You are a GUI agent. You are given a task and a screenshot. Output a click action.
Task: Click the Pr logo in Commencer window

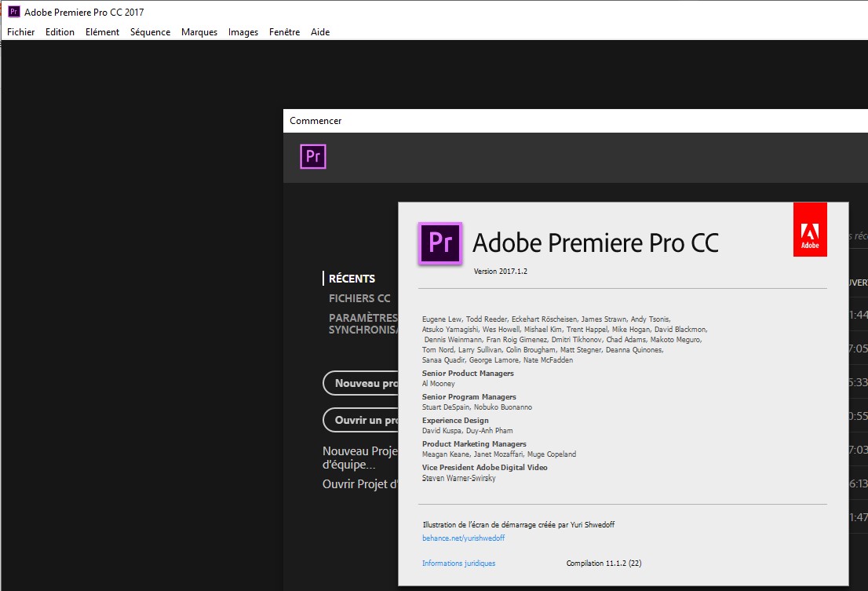pyautogui.click(x=313, y=156)
